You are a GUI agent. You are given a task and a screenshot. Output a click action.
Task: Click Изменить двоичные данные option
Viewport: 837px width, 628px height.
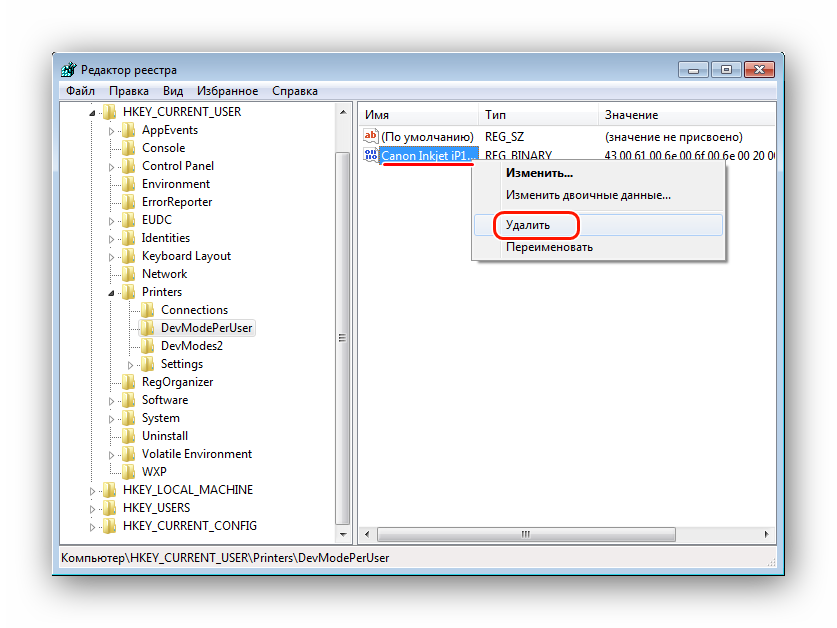pos(588,195)
